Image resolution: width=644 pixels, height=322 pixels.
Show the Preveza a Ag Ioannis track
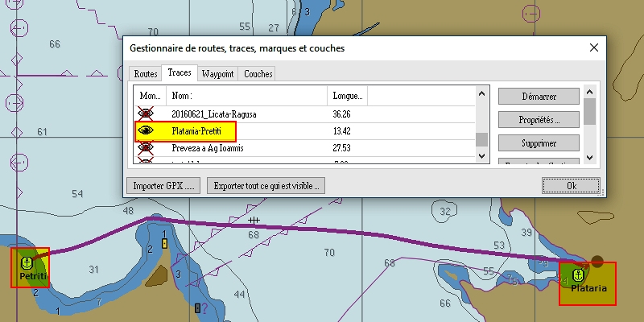pos(146,147)
